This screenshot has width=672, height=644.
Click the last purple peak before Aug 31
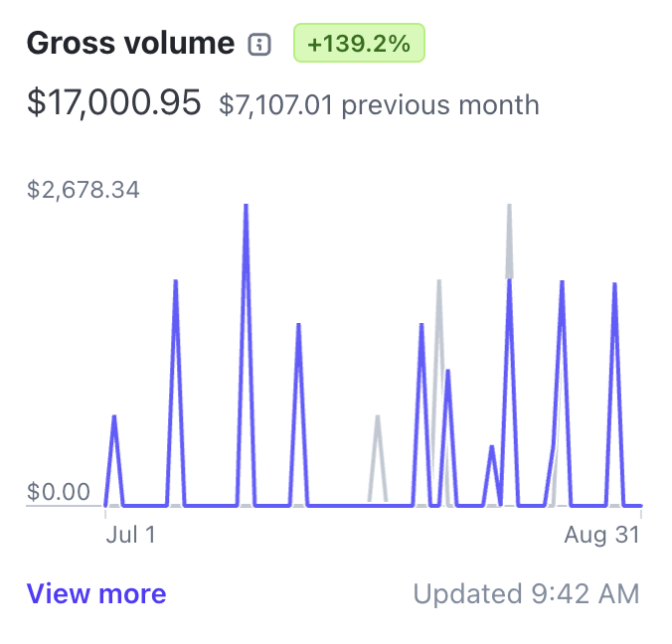615,286
